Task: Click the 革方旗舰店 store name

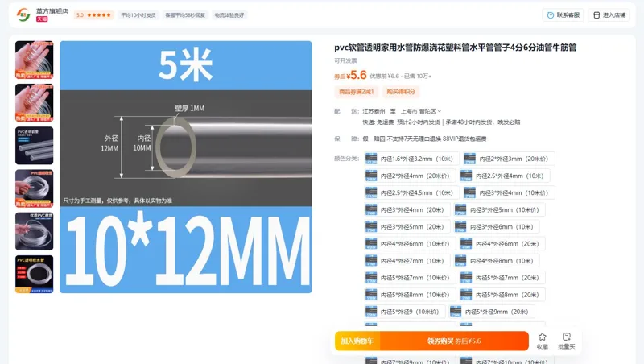Action: tap(52, 11)
